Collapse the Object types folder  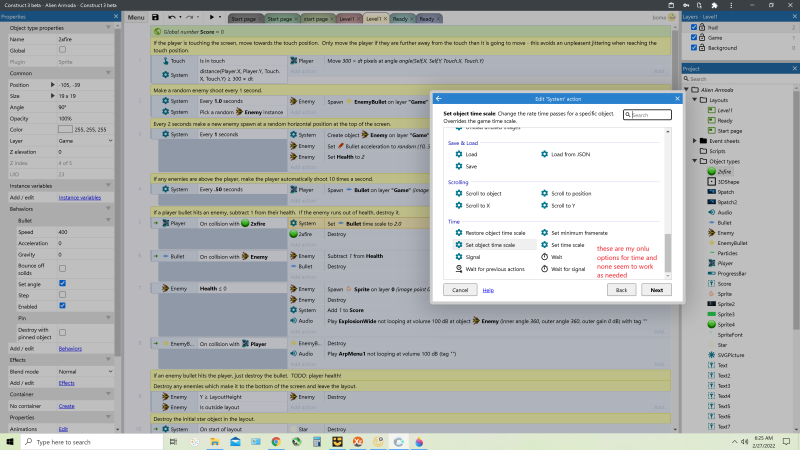tap(695, 161)
